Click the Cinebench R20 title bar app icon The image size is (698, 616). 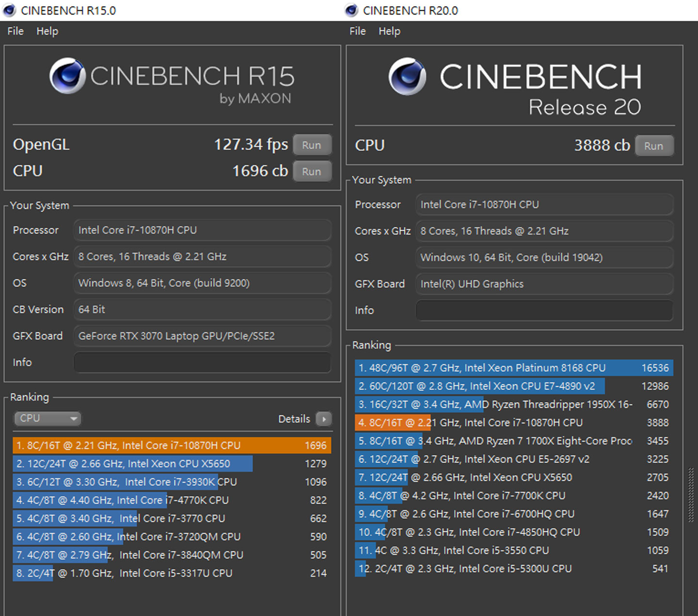click(351, 10)
